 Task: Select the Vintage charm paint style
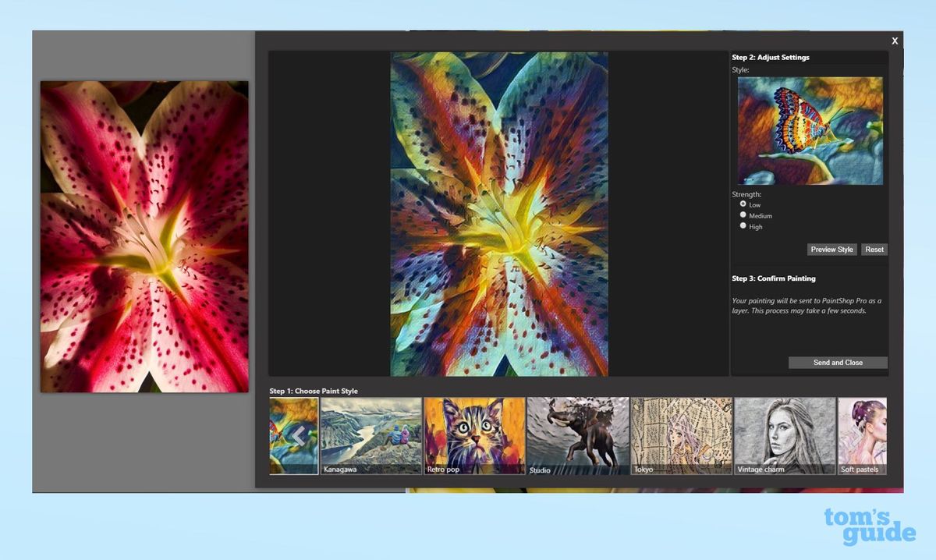[785, 434]
